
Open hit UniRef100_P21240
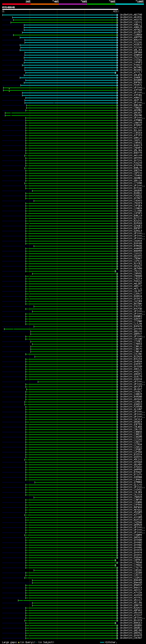pos(131,47)
